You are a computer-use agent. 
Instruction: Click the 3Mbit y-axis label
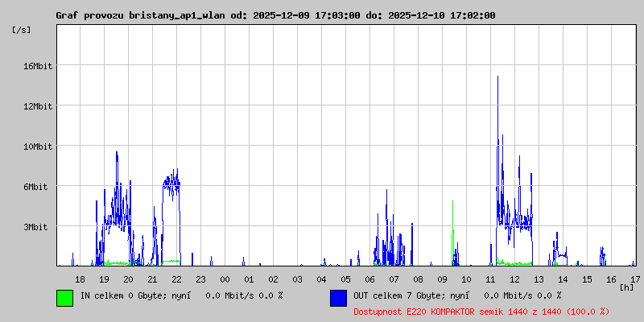click(35, 227)
